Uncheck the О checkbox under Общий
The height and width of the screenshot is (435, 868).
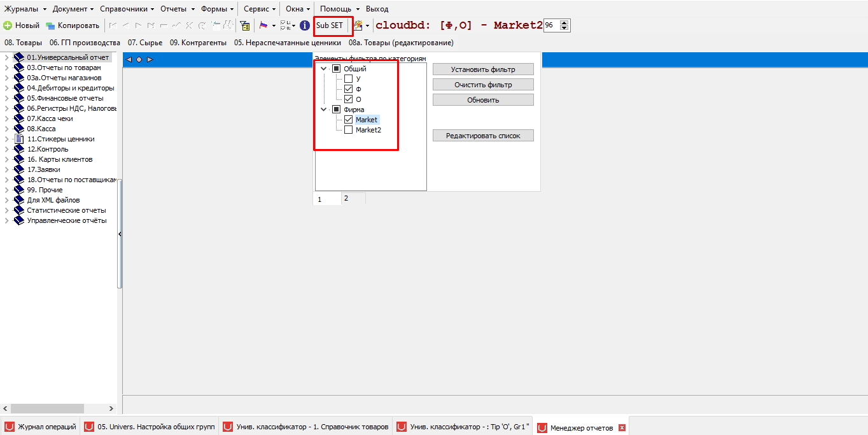pos(348,99)
